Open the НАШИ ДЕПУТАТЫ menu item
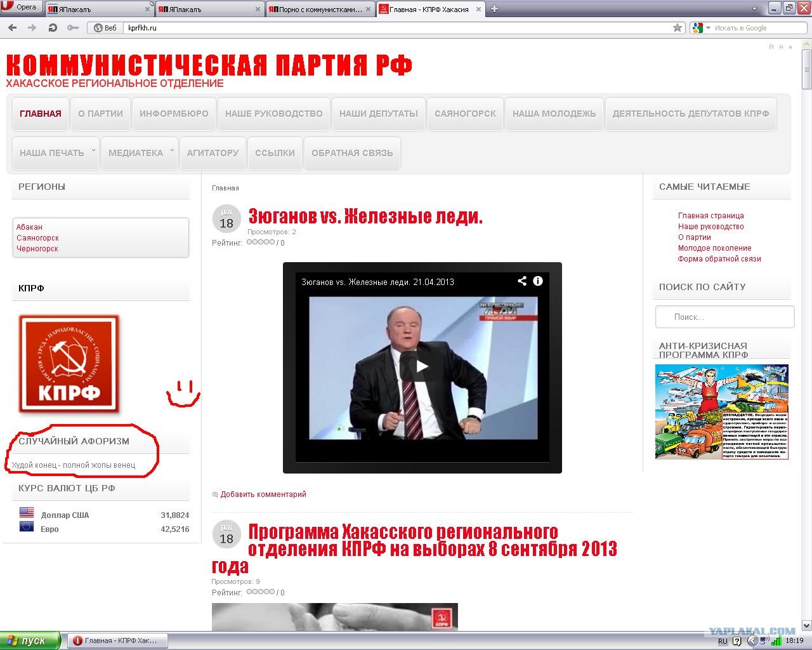The height and width of the screenshot is (650, 812). (x=379, y=114)
